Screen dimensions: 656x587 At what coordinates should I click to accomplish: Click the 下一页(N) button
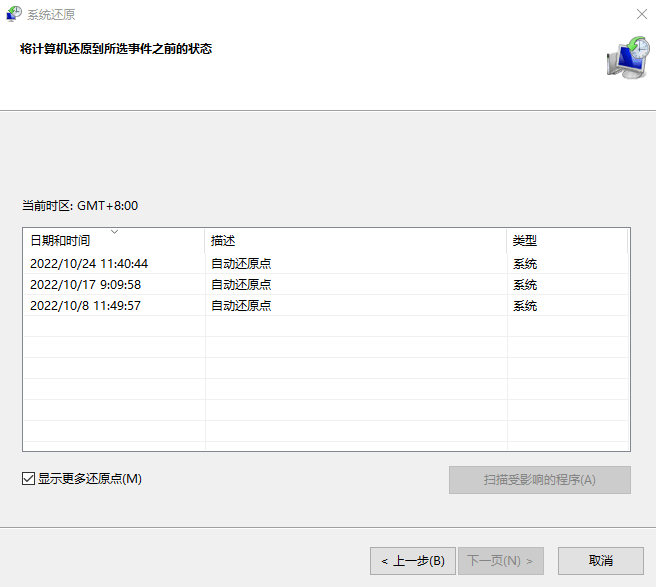point(506,561)
